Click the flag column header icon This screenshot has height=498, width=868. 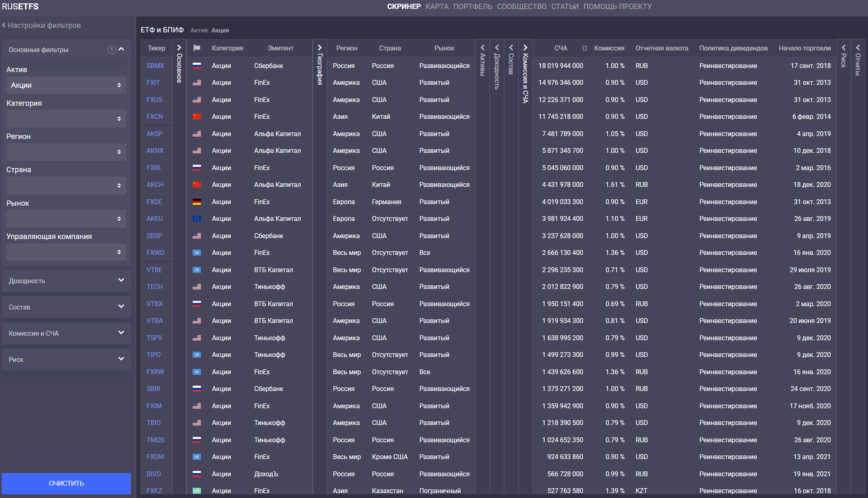pos(197,48)
